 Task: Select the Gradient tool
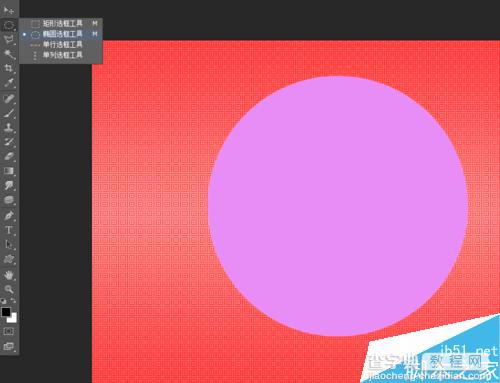9,171
